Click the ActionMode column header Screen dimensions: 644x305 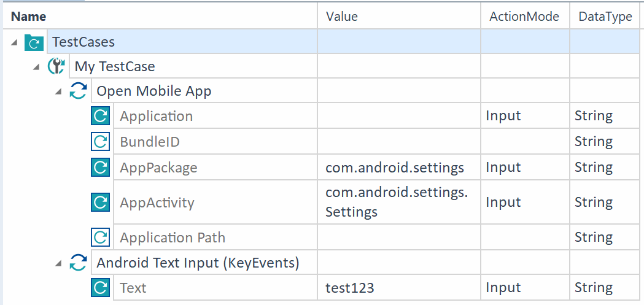tap(524, 17)
